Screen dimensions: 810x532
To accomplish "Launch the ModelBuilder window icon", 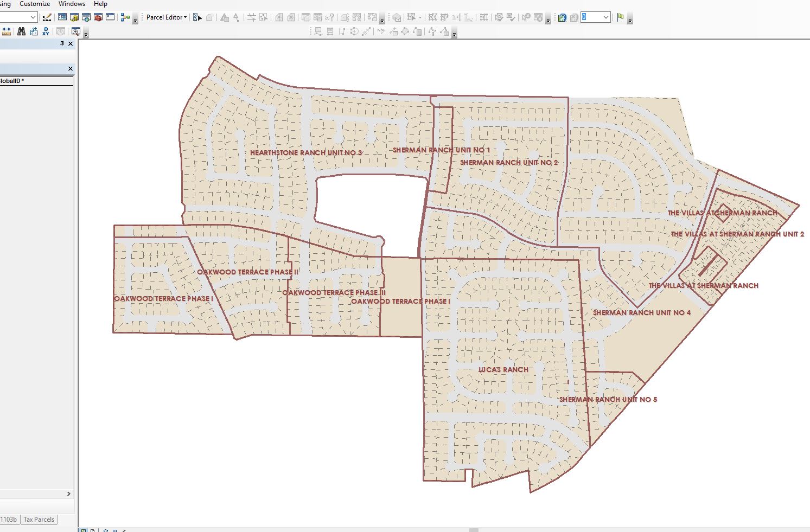I will point(125,17).
